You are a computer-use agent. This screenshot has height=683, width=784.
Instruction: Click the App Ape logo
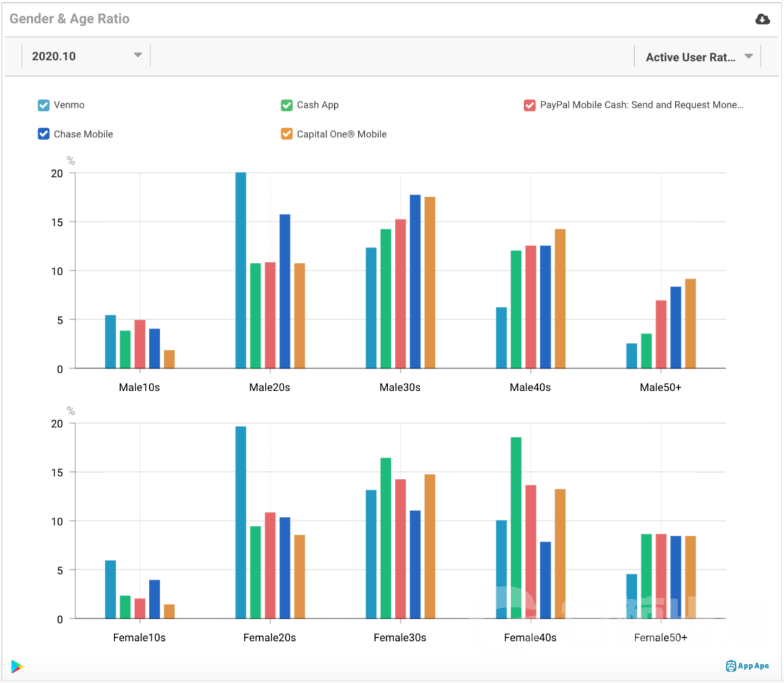(x=747, y=666)
